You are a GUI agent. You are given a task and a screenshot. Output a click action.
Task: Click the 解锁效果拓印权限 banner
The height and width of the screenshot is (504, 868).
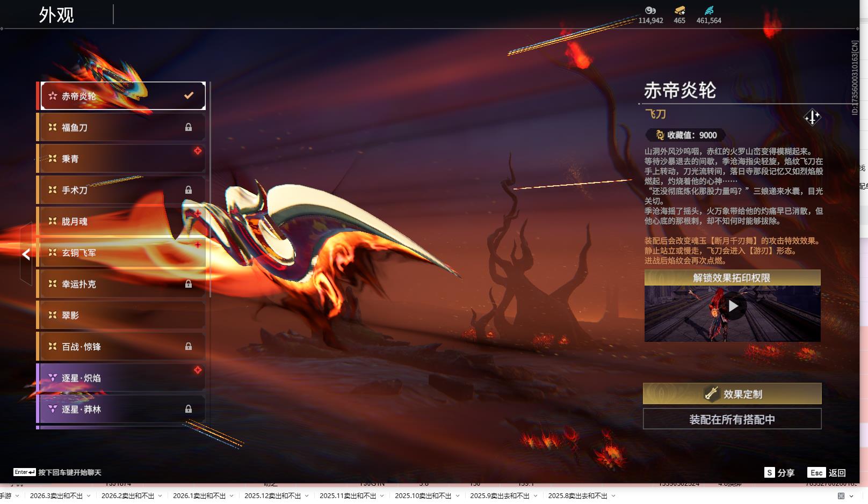point(732,277)
